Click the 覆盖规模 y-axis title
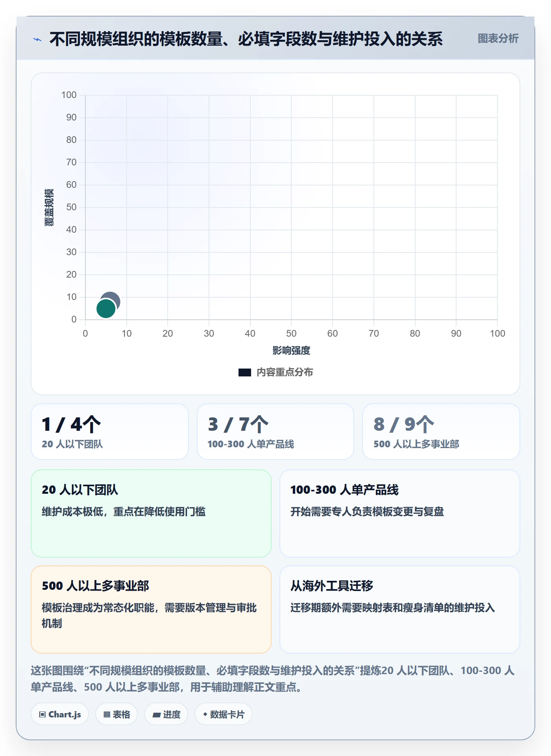 click(x=49, y=207)
